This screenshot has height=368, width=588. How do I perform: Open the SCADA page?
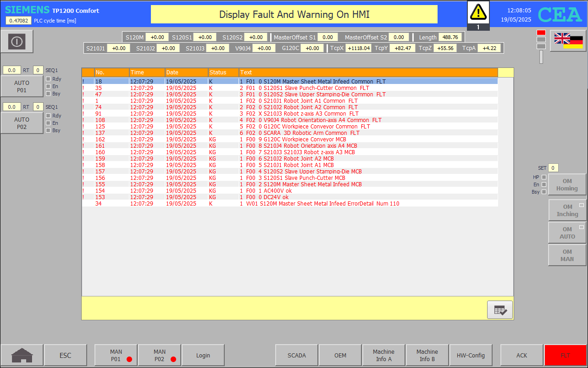tap(296, 355)
